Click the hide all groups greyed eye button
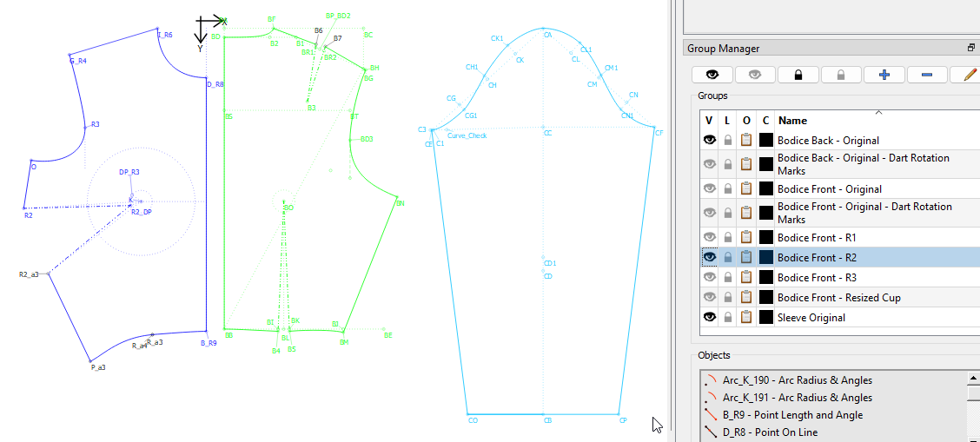Image resolution: width=980 pixels, height=442 pixels. coord(755,75)
